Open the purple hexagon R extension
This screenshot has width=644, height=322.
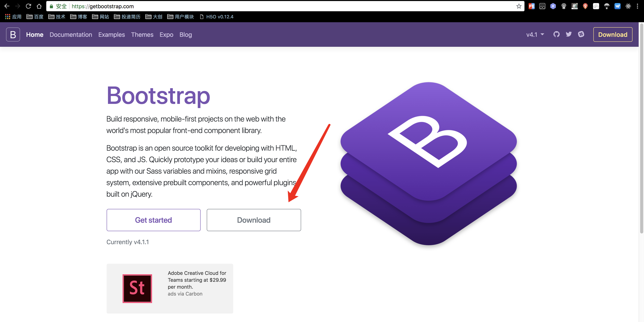click(x=553, y=6)
